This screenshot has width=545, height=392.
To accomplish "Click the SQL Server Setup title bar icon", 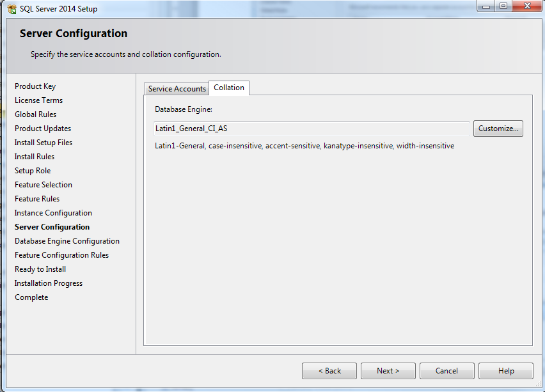I will pyautogui.click(x=12, y=9).
